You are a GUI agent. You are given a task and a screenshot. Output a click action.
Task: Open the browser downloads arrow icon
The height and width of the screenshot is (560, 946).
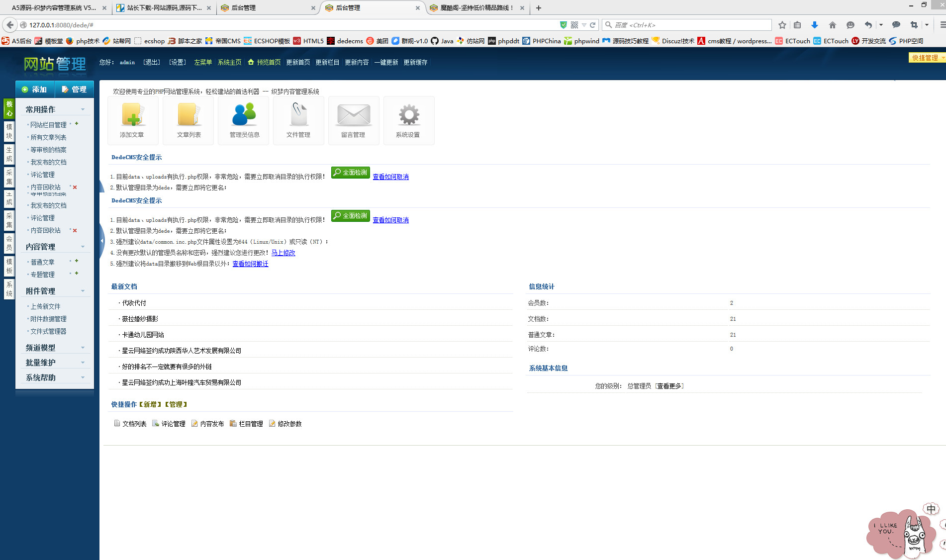tap(814, 25)
